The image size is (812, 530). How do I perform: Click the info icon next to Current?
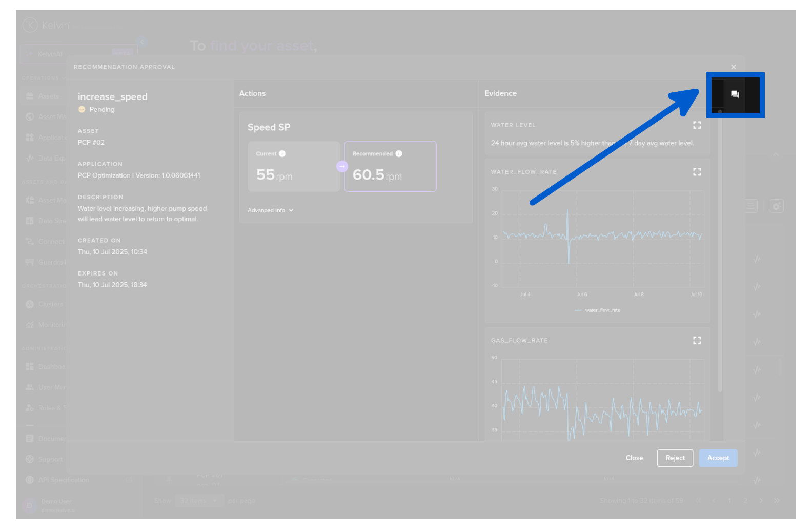282,154
